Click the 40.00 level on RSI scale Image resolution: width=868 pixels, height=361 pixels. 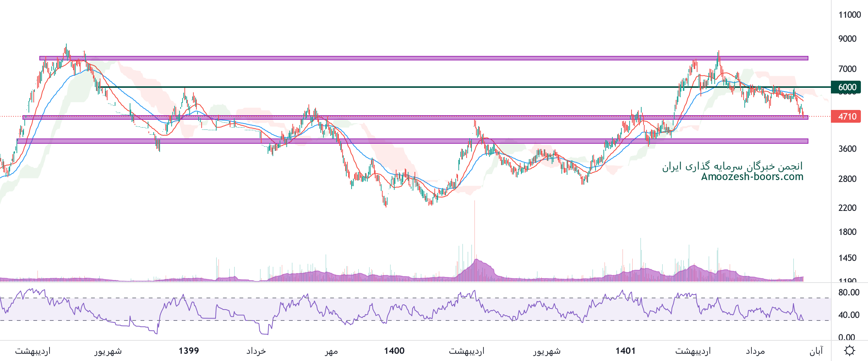849,315
